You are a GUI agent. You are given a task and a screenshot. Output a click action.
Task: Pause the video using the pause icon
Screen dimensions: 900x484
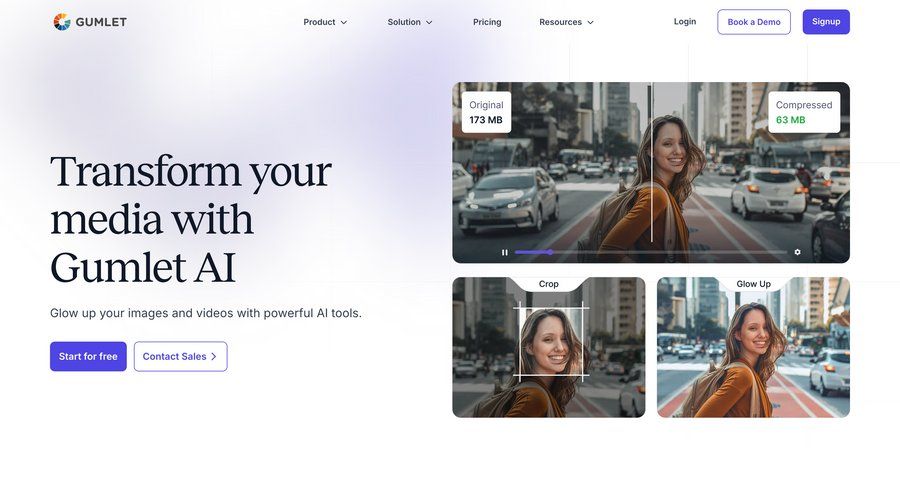505,252
